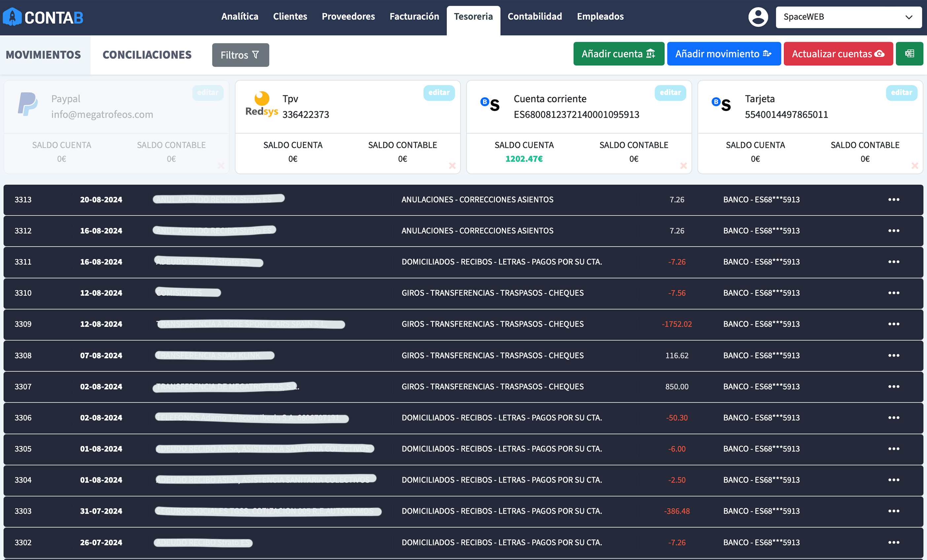This screenshot has width=927, height=560.
Task: Expand the SpaceWEB company dropdown
Action: click(848, 17)
